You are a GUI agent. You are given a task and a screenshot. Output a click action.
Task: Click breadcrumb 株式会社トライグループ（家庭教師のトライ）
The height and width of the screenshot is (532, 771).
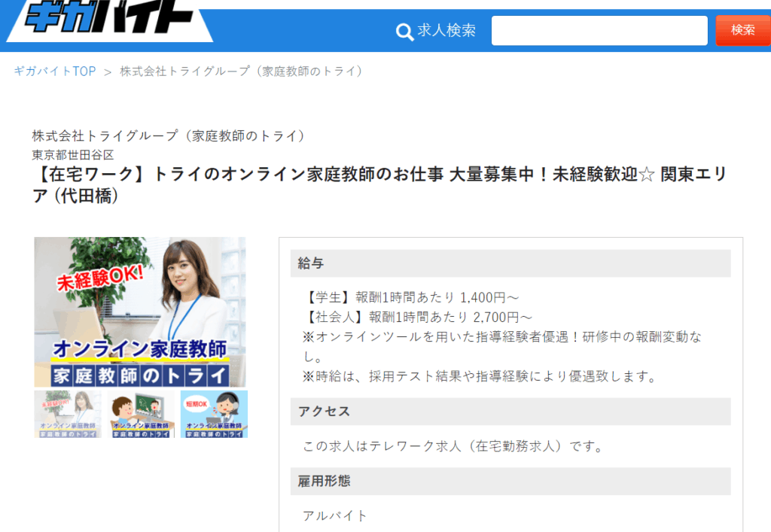pos(244,71)
